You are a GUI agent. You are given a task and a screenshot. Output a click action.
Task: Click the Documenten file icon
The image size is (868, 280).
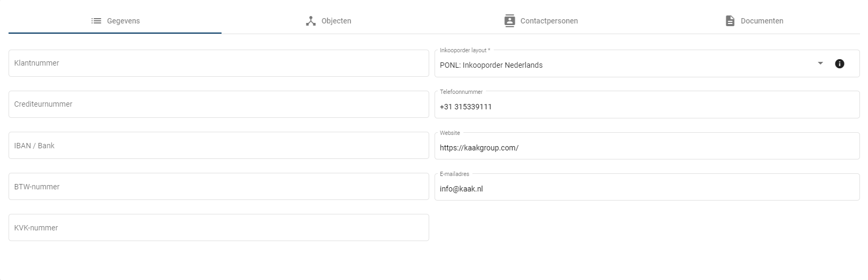point(730,21)
